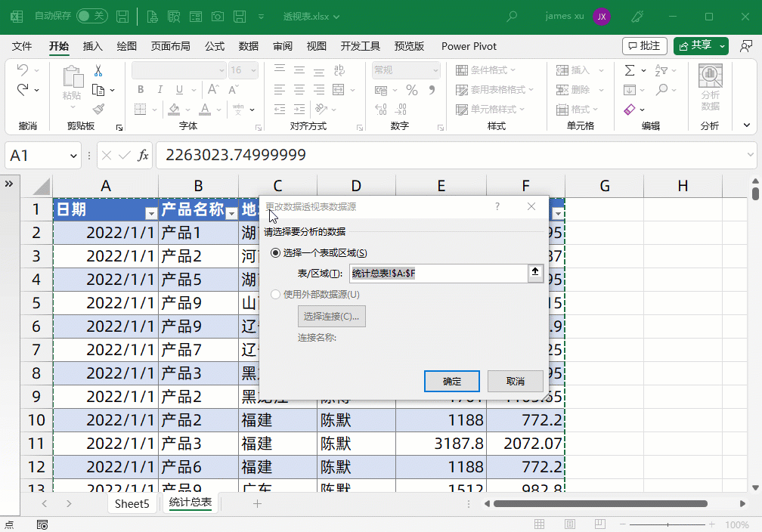This screenshot has height=532, width=762.
Task: Expand the 条件格式 dropdown
Action: tap(513, 70)
